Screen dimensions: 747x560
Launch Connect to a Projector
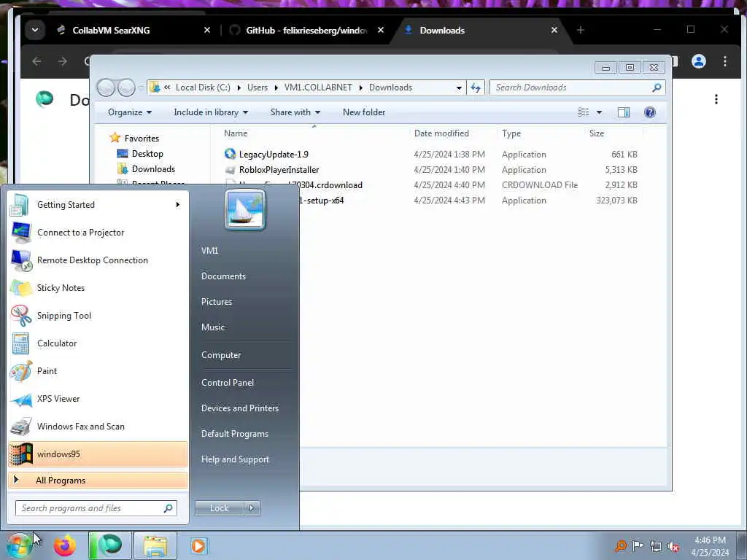point(98,233)
